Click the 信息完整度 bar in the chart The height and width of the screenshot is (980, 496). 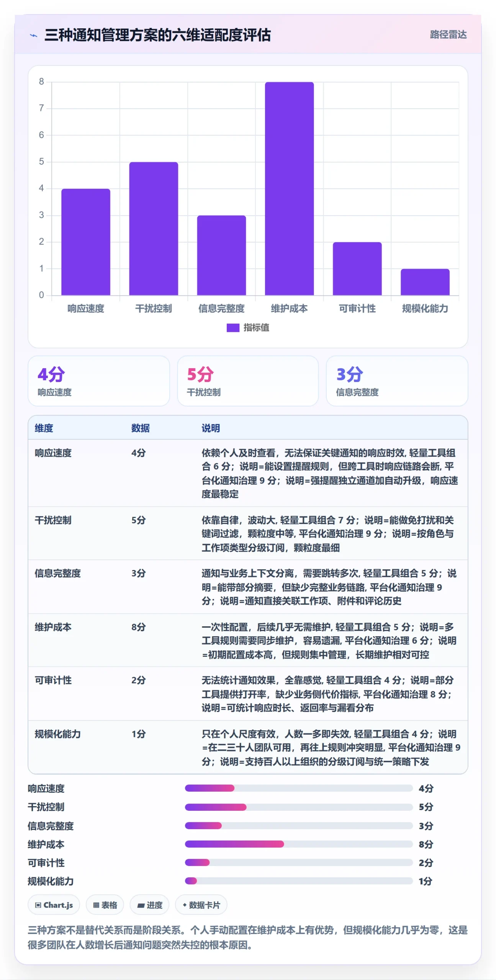(221, 255)
